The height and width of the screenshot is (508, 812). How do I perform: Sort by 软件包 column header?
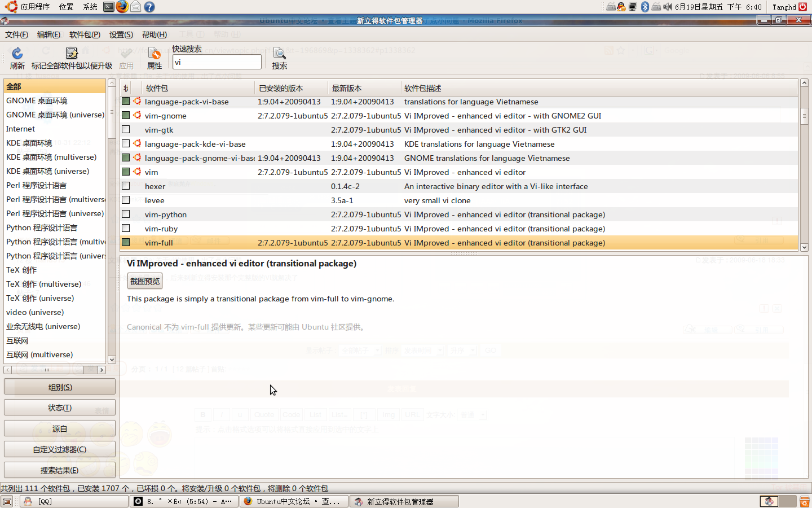pyautogui.click(x=193, y=88)
